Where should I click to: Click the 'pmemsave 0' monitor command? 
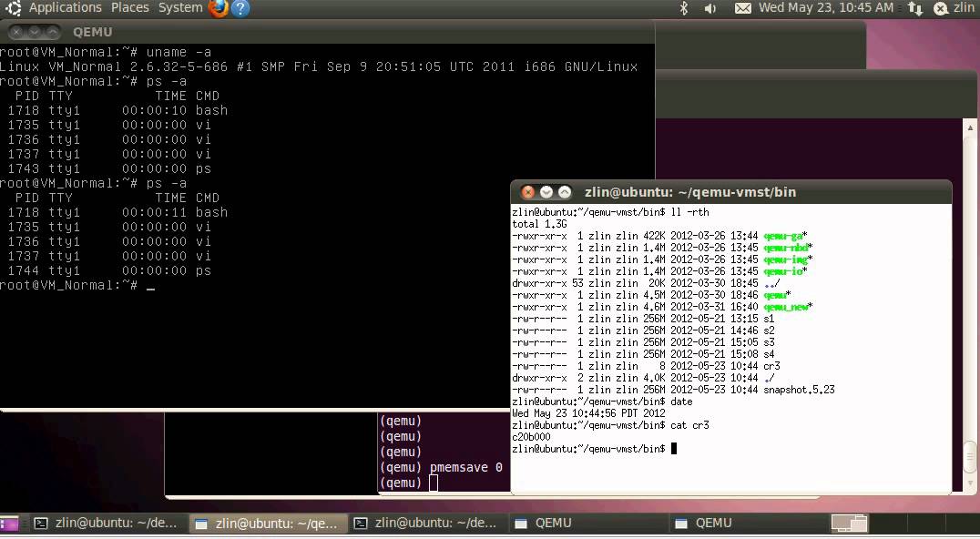click(x=466, y=467)
